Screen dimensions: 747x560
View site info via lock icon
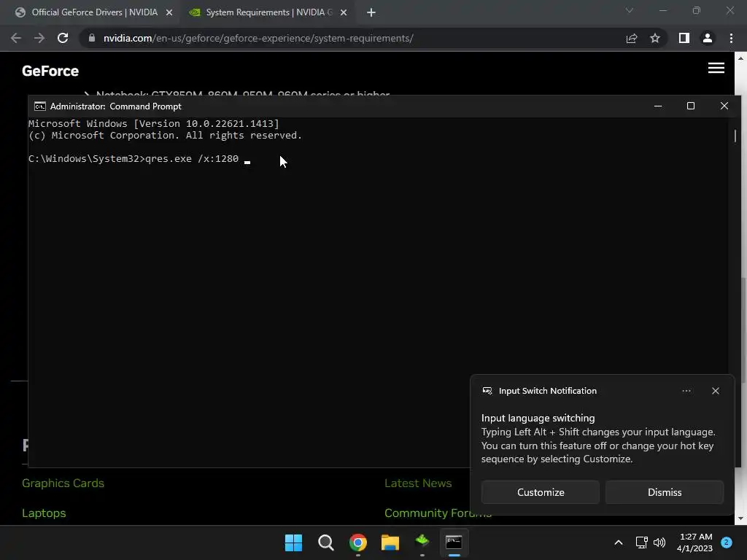(92, 38)
